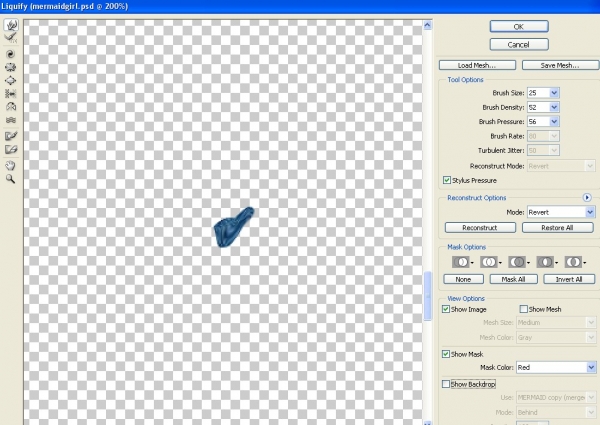Click the Cancel button
Viewport: 600px width, 425px height.
(x=519, y=44)
